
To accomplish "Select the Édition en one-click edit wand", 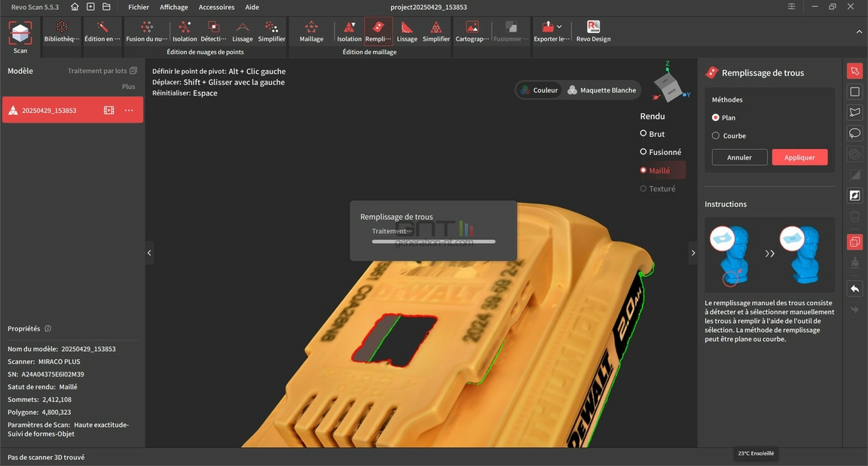I will [102, 32].
